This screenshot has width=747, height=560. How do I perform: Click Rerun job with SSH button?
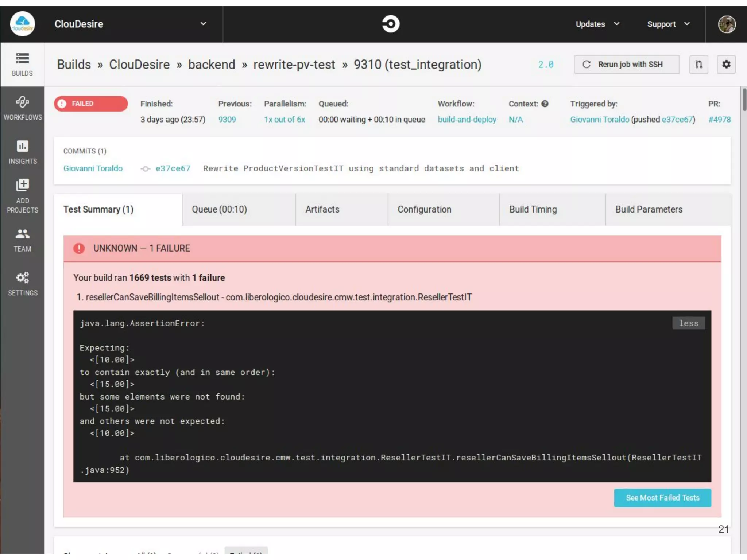point(626,65)
